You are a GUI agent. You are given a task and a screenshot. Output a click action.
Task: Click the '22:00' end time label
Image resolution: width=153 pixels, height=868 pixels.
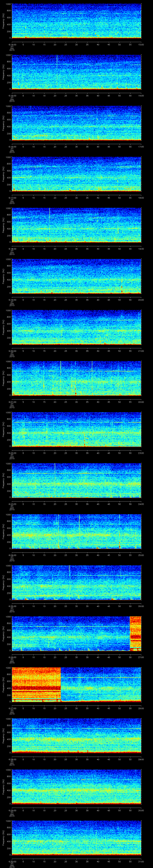click(x=141, y=402)
